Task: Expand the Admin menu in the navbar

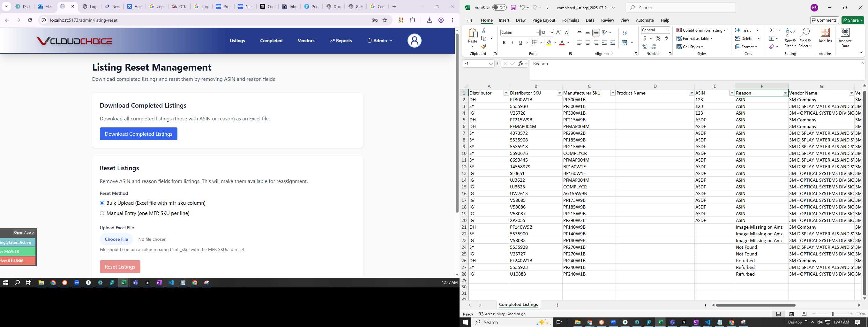Action: pos(380,41)
